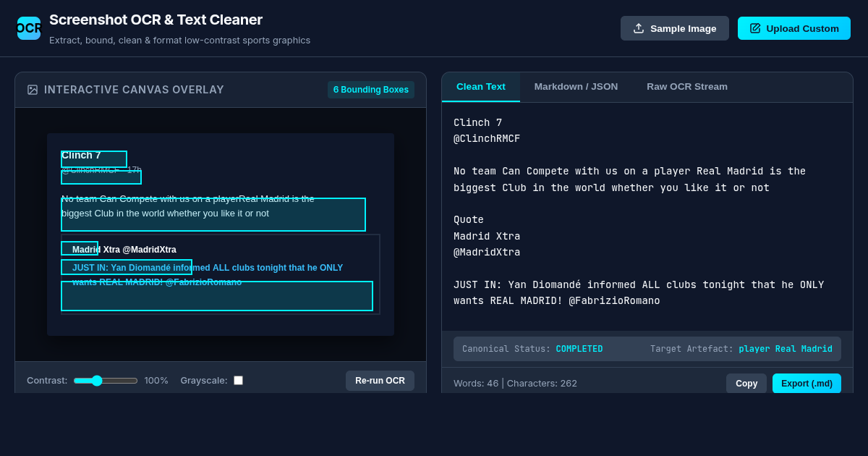This screenshot has width=868, height=456.
Task: Switch to the Clean Text tab
Action: pyautogui.click(x=481, y=87)
